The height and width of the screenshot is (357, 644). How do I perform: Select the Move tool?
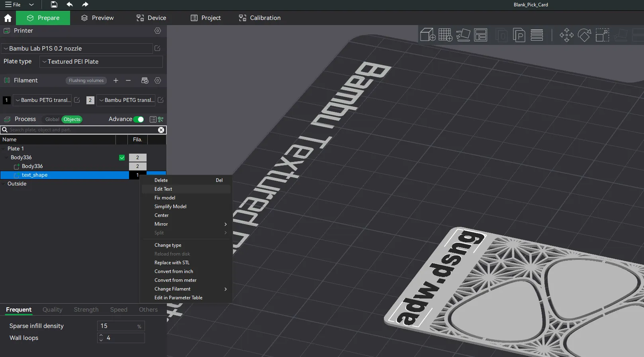[566, 35]
